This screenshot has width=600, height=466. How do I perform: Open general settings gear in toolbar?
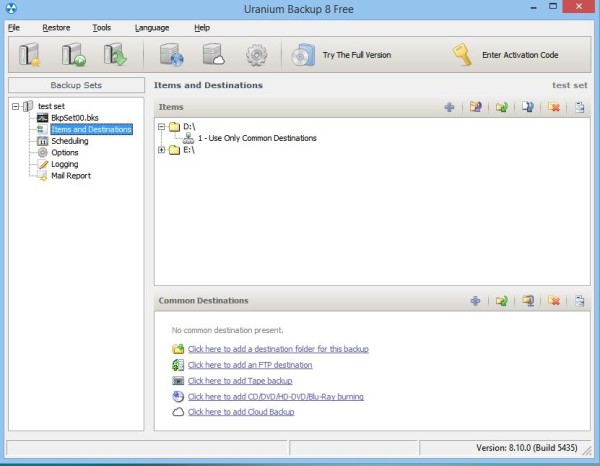[256, 55]
